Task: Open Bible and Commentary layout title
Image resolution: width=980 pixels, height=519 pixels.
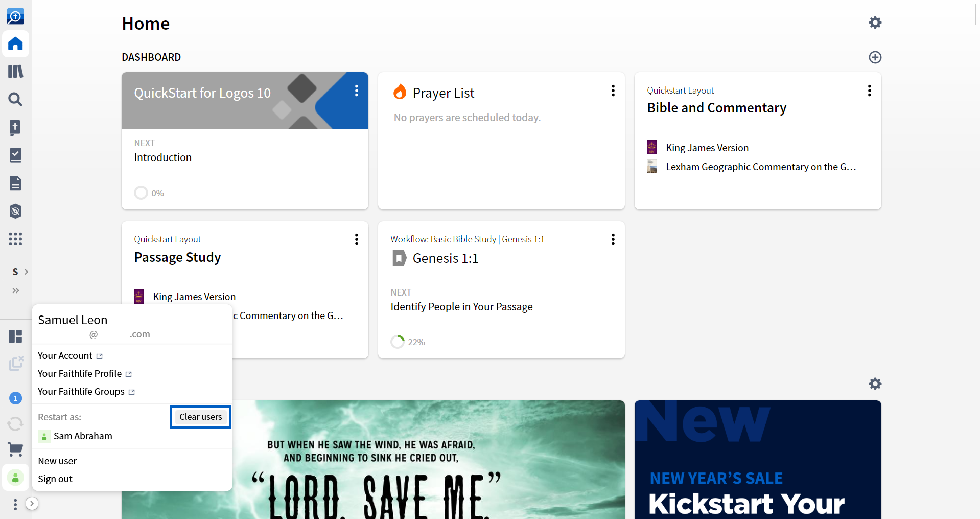Action: pos(717,108)
